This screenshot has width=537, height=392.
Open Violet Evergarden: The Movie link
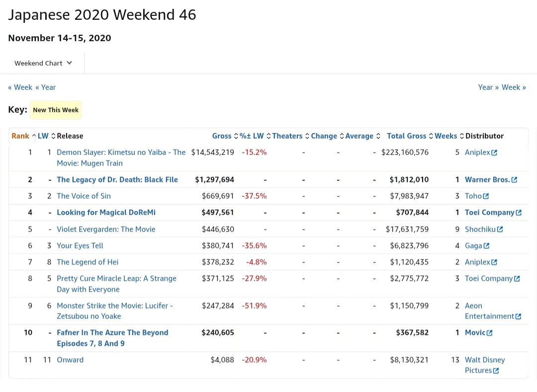[106, 230]
